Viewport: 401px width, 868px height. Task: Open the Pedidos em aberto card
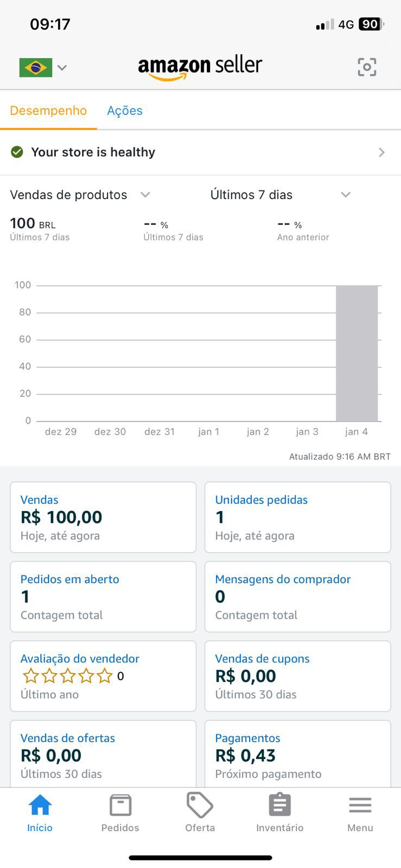(103, 596)
